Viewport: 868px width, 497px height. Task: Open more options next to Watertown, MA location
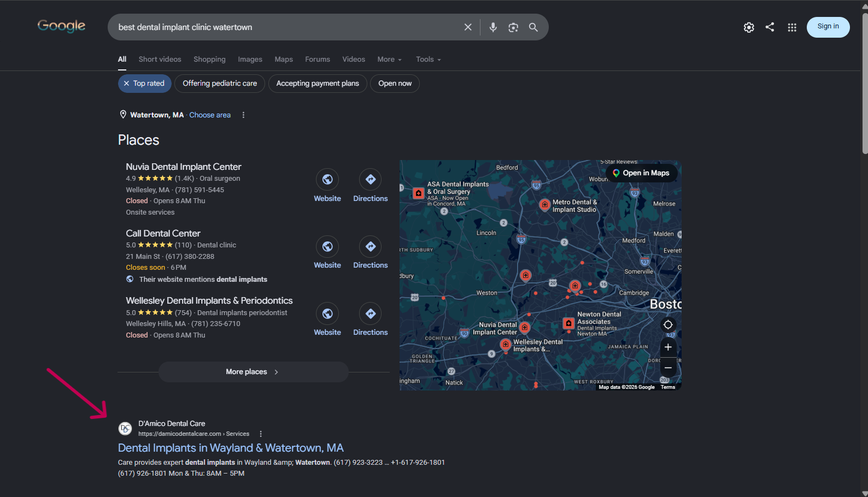click(x=243, y=115)
